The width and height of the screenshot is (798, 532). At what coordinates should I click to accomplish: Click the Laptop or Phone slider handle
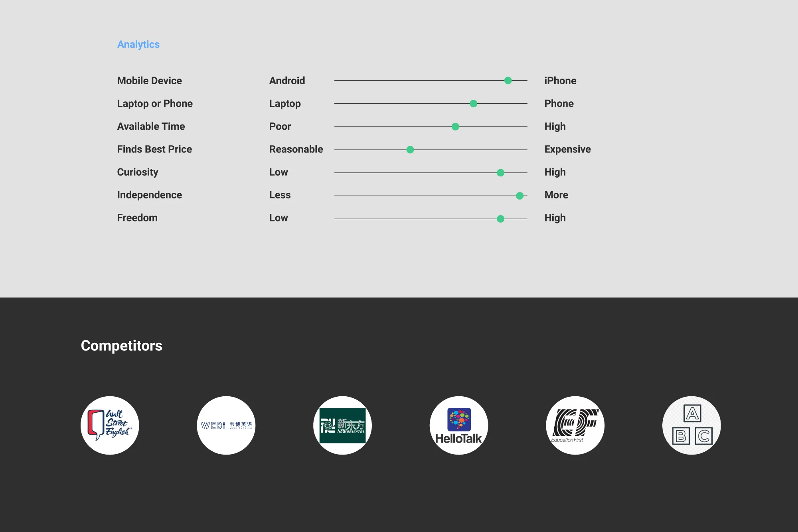473,104
